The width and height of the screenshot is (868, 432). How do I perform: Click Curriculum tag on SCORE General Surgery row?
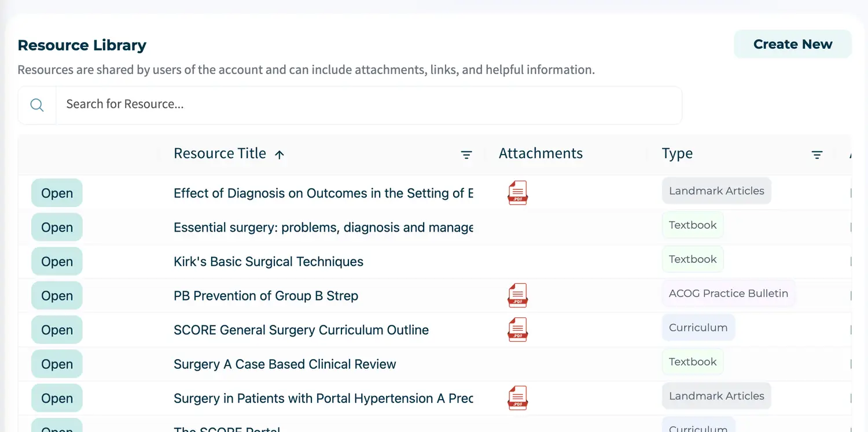(698, 328)
